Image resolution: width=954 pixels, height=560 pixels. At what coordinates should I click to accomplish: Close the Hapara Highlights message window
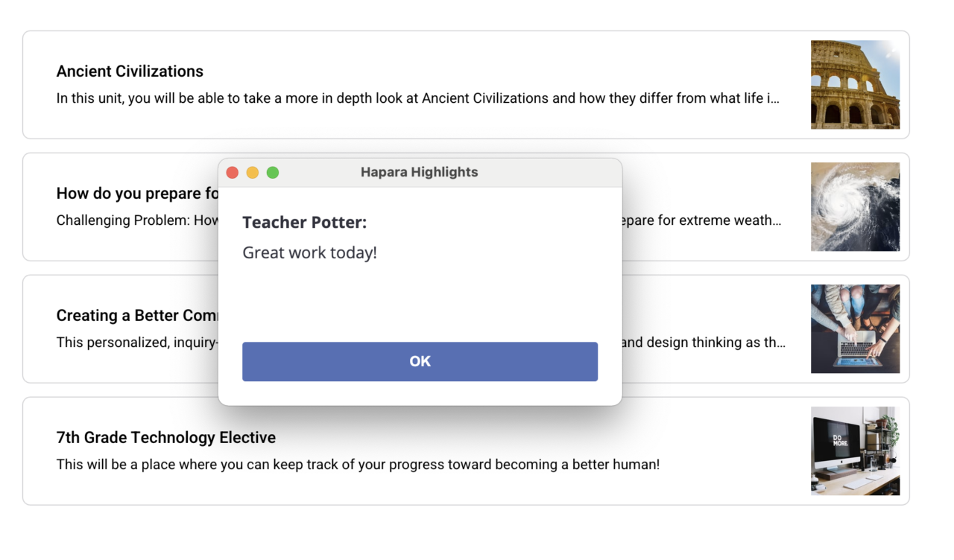point(232,173)
